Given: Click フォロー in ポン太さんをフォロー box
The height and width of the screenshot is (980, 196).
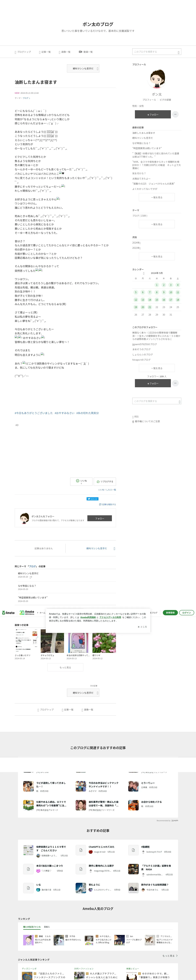Looking at the screenshot, I should (100, 518).
